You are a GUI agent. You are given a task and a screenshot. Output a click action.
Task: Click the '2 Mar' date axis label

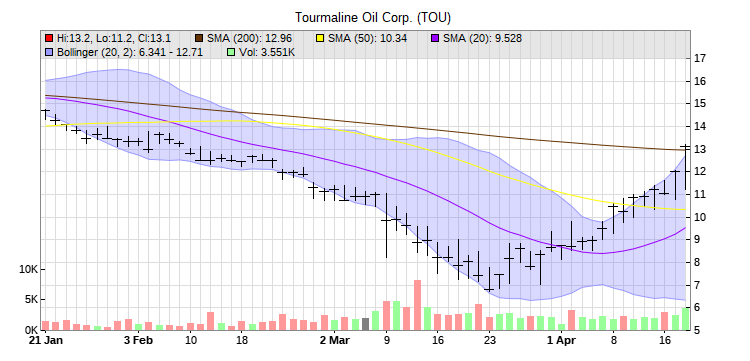click(335, 340)
